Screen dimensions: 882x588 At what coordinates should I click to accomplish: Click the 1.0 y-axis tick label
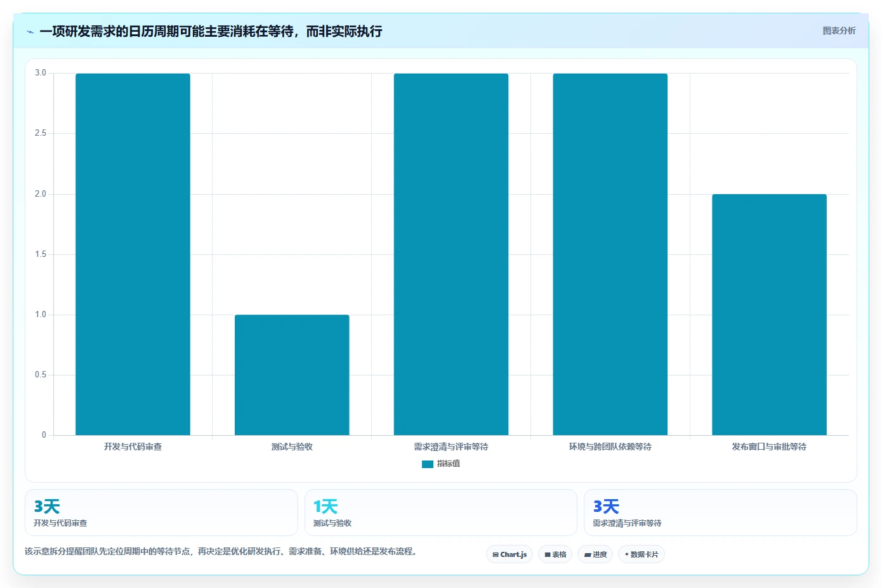tap(41, 315)
